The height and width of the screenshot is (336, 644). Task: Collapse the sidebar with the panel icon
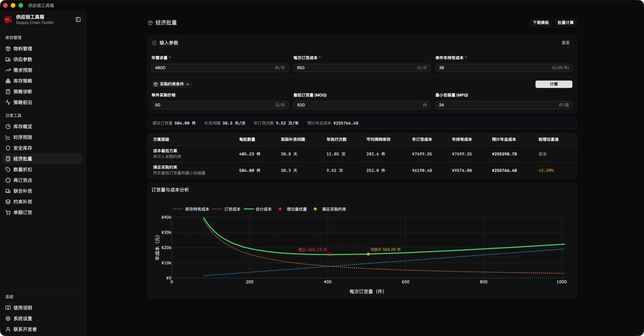click(x=78, y=19)
